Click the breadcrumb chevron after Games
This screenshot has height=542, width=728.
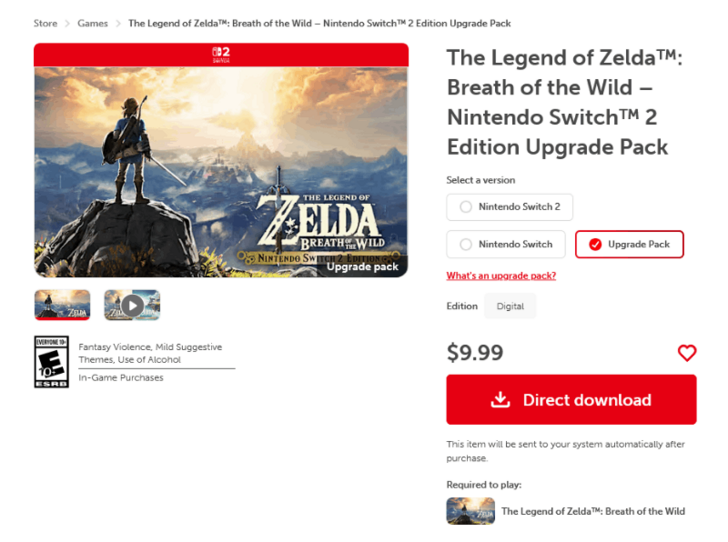click(x=118, y=23)
